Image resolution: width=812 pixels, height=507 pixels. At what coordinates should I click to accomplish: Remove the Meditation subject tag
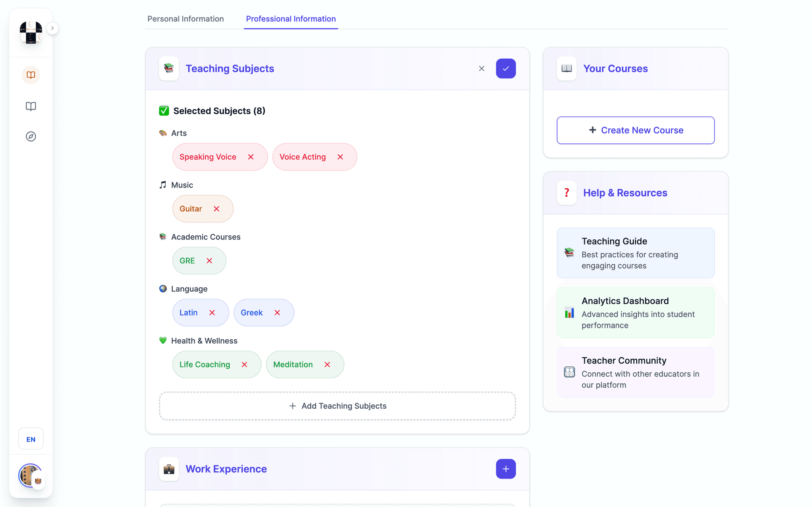(327, 365)
